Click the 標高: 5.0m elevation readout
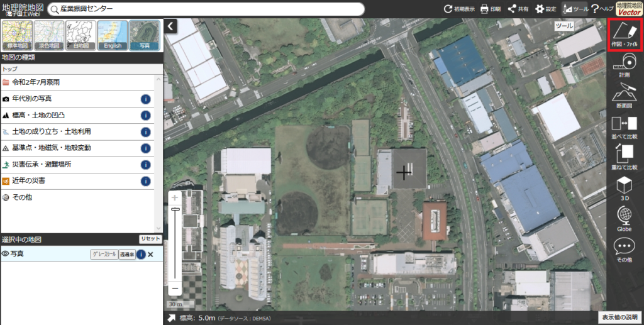The width and height of the screenshot is (644, 325). pyautogui.click(x=197, y=318)
